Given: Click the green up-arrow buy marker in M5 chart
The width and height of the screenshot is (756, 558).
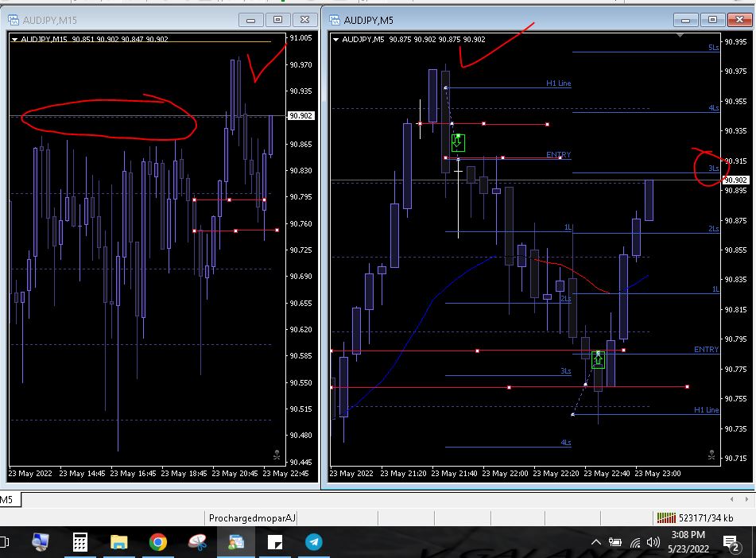Looking at the screenshot, I should pyautogui.click(x=598, y=360).
